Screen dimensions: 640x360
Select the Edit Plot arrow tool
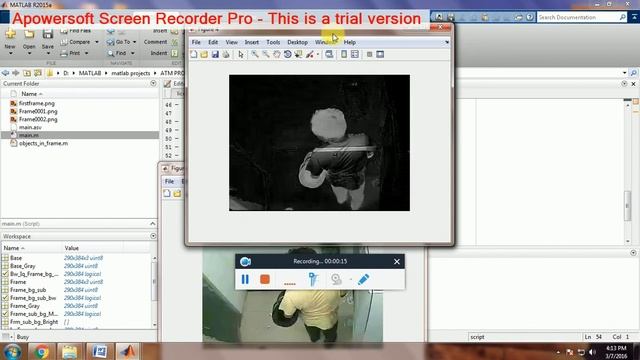coord(241,54)
